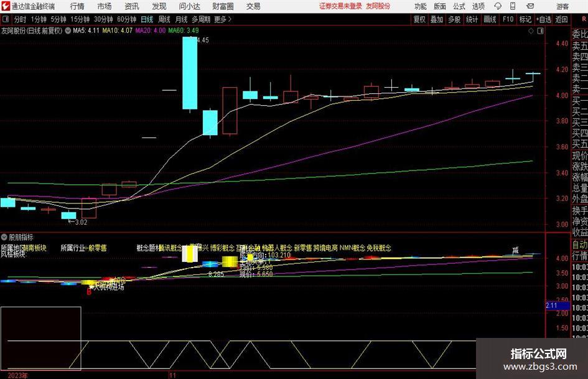Select the 日线 daily period tab
The image size is (588, 379).
point(147,19)
